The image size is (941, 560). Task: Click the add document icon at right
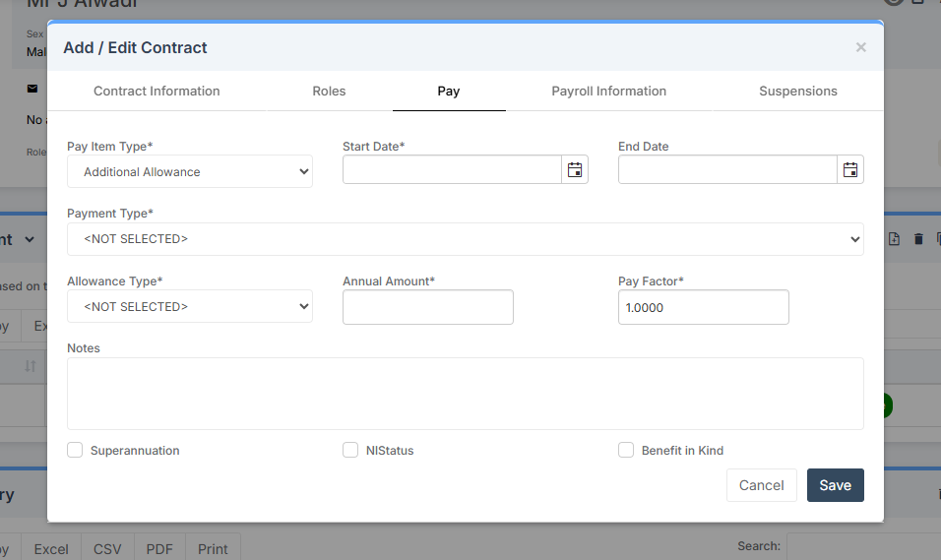(x=894, y=239)
